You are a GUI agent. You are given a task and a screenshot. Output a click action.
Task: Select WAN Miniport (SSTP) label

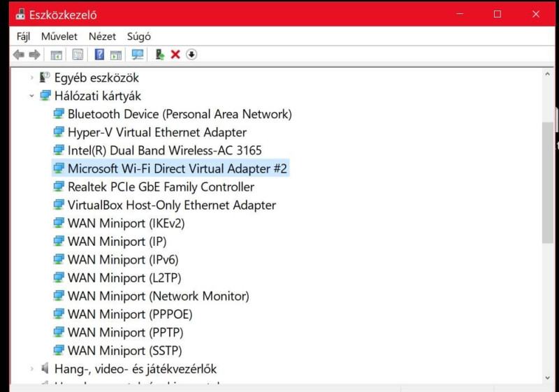click(x=125, y=350)
